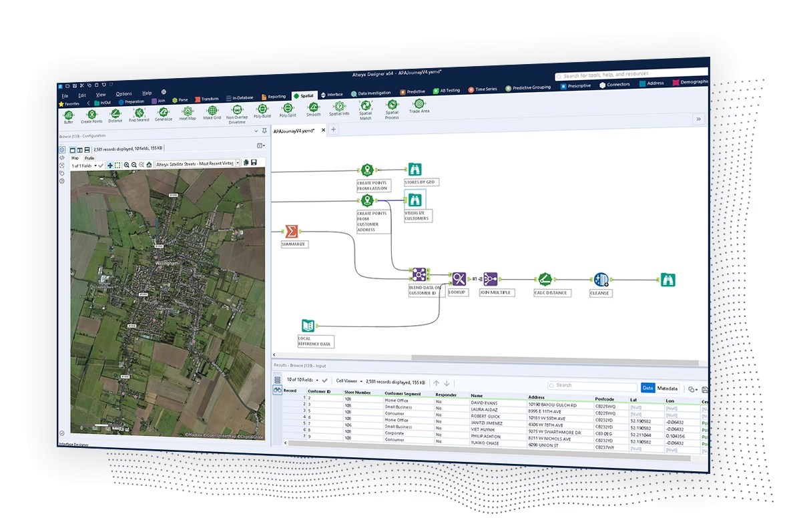
Task: Select the Non Overlap Drivetime tool
Action: (x=237, y=114)
